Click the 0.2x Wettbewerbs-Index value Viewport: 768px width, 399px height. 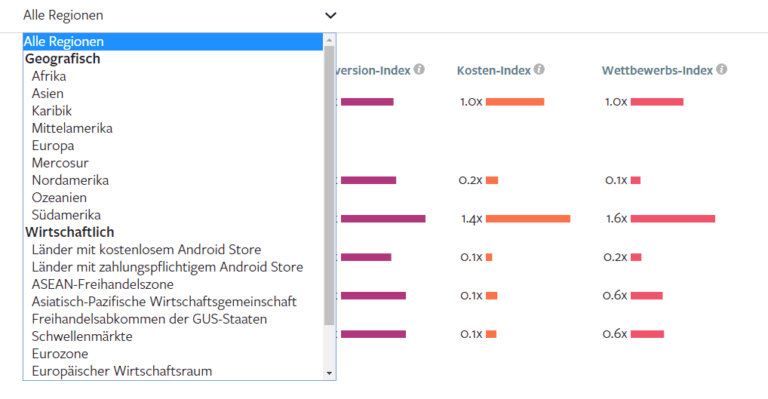pos(615,257)
